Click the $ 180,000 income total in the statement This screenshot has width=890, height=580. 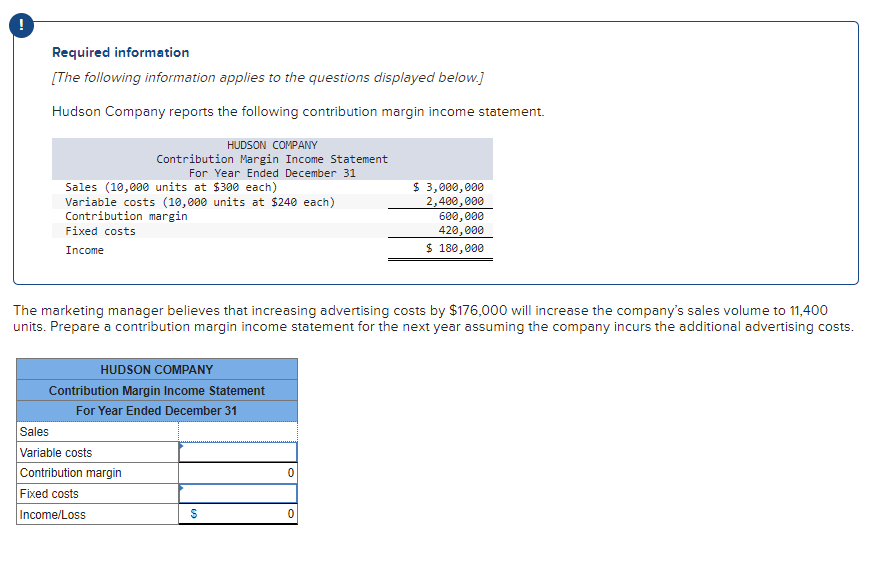(x=456, y=248)
